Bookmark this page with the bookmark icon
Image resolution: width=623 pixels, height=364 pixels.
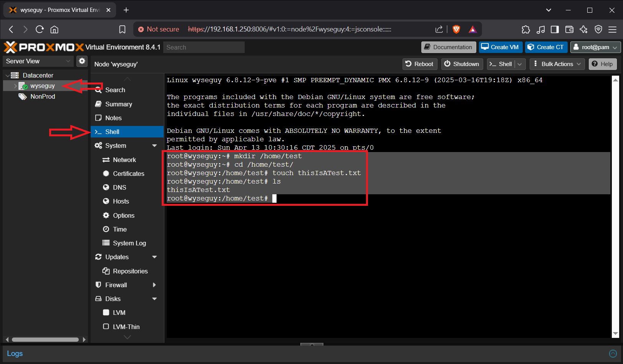122,29
